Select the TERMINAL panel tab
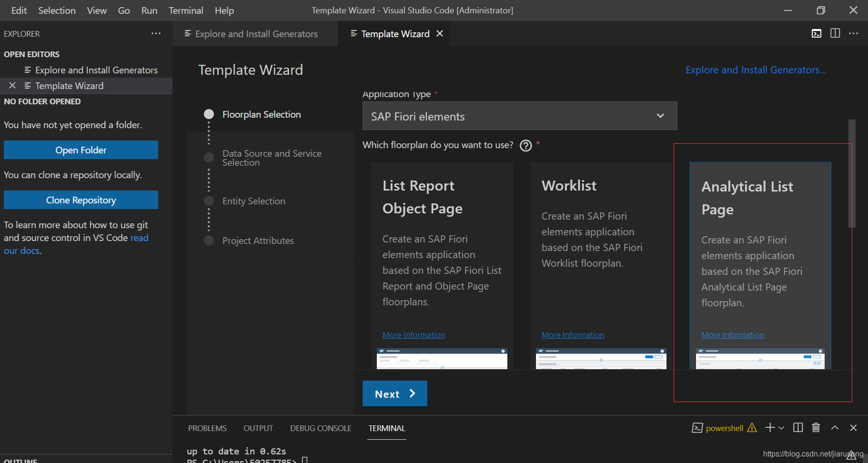 coord(386,428)
